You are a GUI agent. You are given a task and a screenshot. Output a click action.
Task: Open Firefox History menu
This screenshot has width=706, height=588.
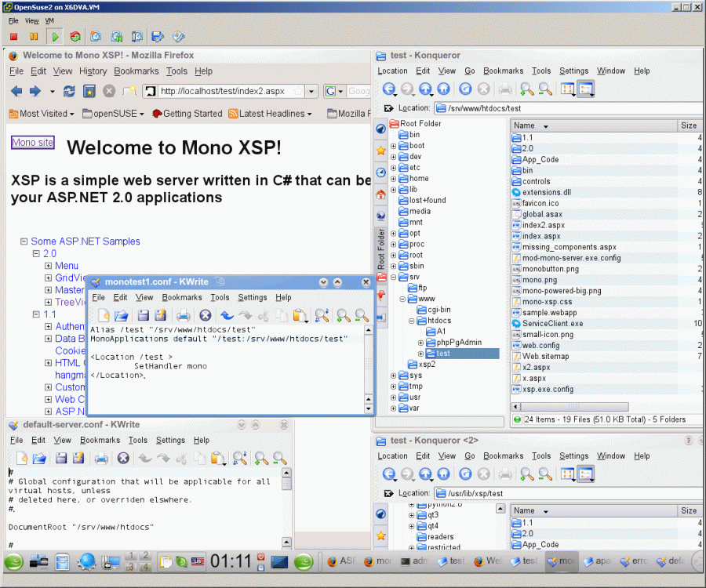pos(93,71)
